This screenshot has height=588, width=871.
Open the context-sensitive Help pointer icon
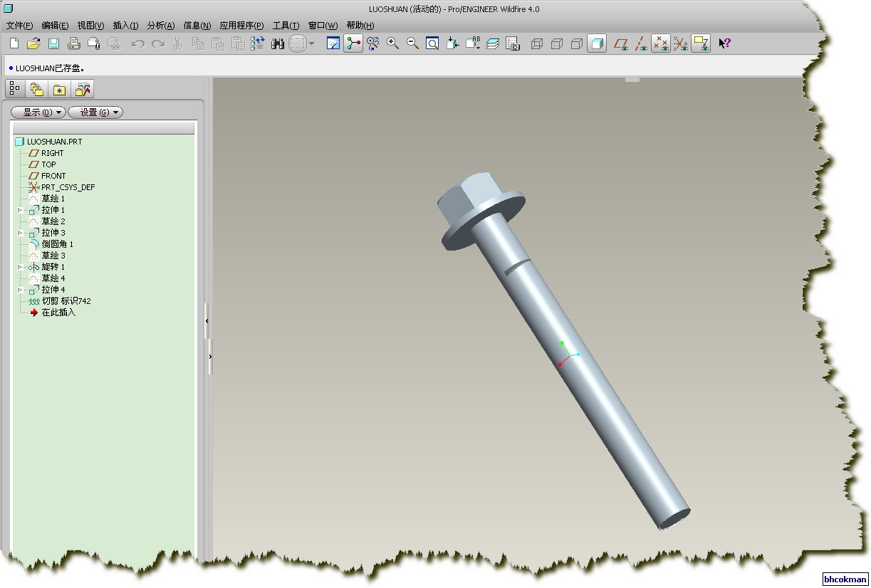click(x=724, y=43)
